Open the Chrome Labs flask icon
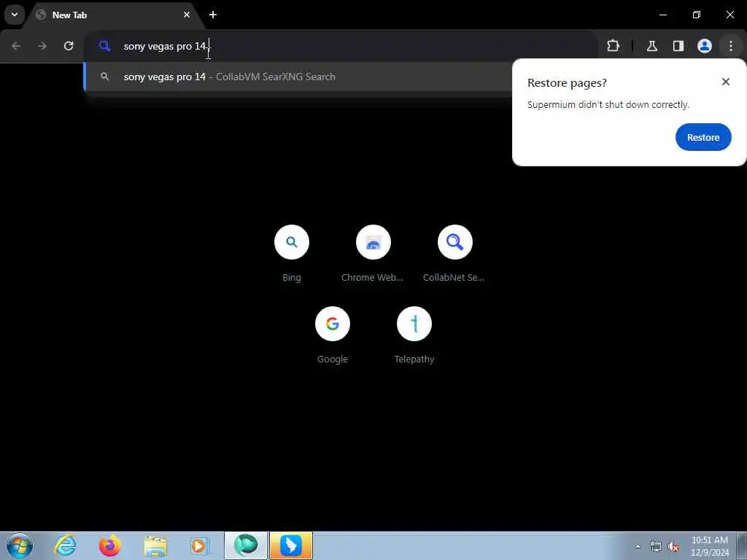Viewport: 747px width, 560px height. pos(652,46)
